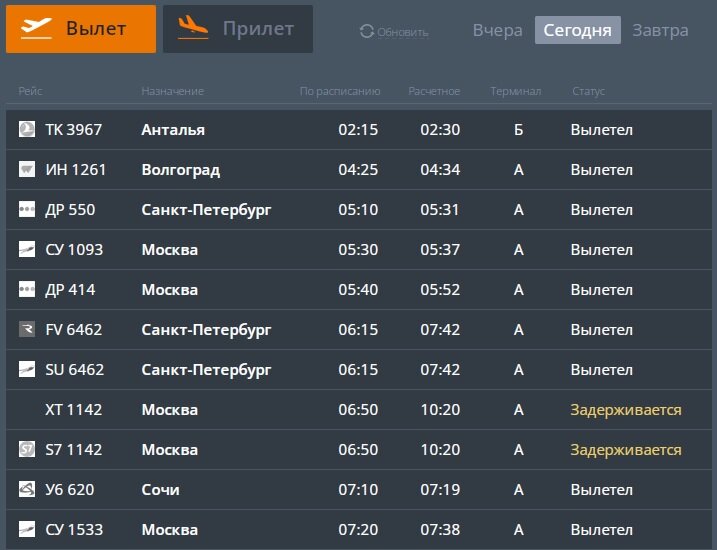Click scheduled time 05:40
This screenshot has width=717, height=550.
pyautogui.click(x=358, y=290)
